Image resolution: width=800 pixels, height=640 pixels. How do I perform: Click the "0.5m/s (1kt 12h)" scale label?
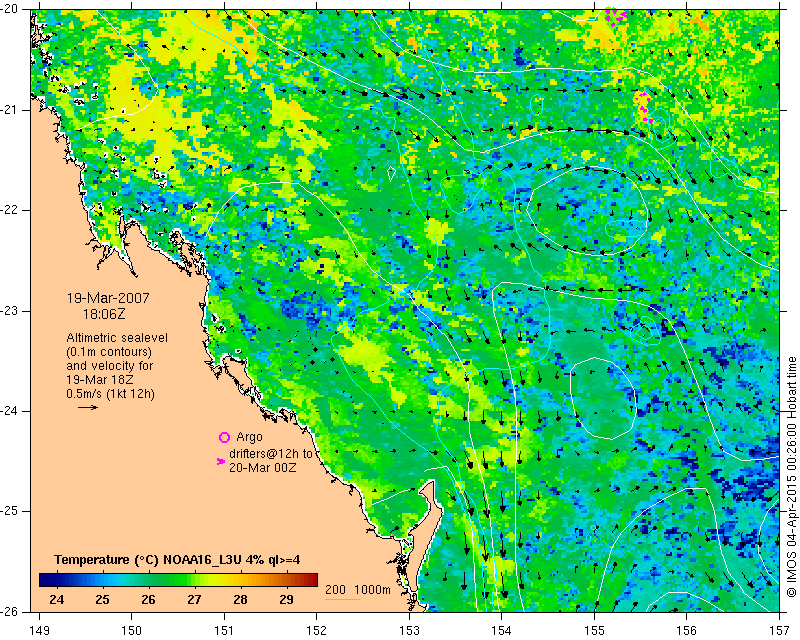pyautogui.click(x=110, y=393)
